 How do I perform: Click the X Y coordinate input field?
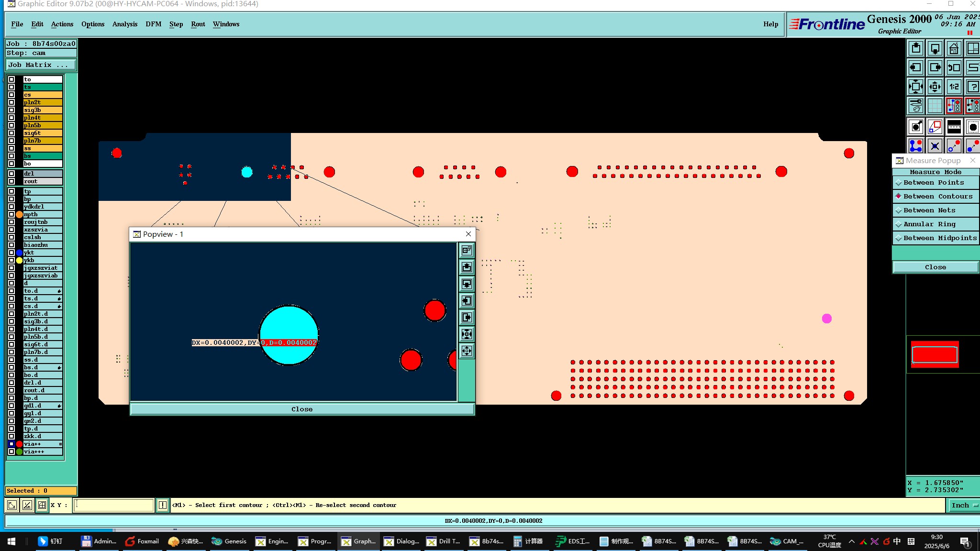click(x=114, y=505)
